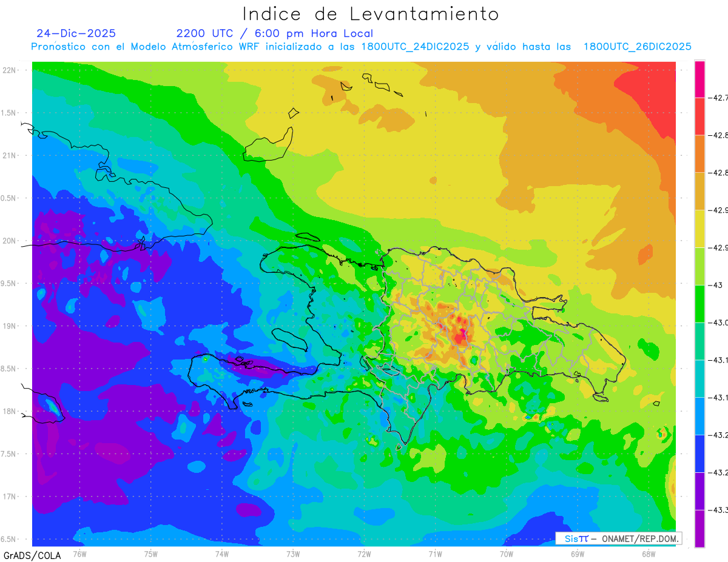Viewport: 728px width, 562px height.
Task: Click the "70W" longitude axis label
Action: [x=507, y=554]
